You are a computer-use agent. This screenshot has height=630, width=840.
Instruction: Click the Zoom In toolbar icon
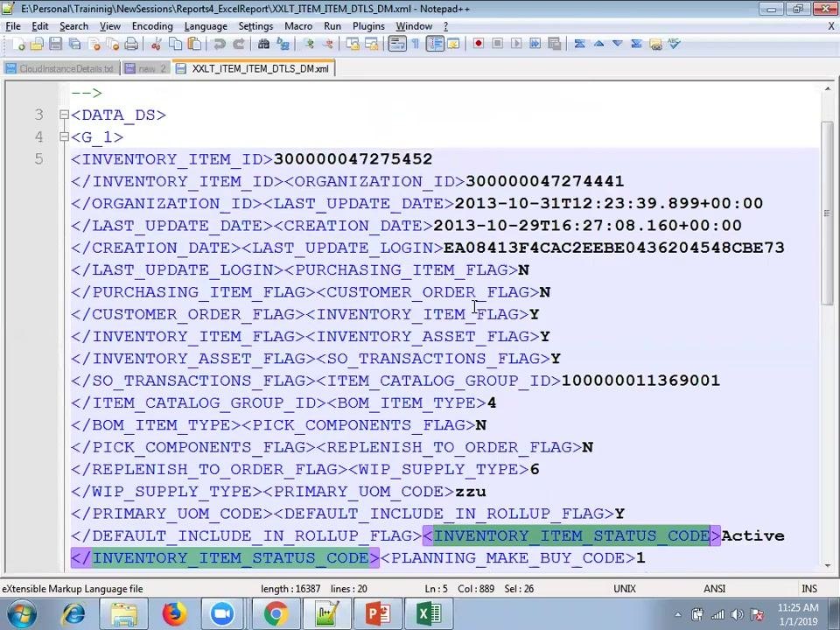point(308,44)
